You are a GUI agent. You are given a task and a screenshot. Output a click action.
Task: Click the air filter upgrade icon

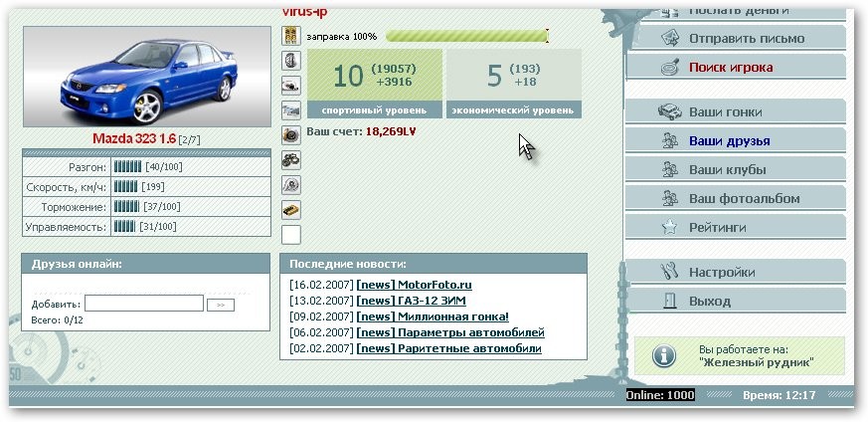290,86
